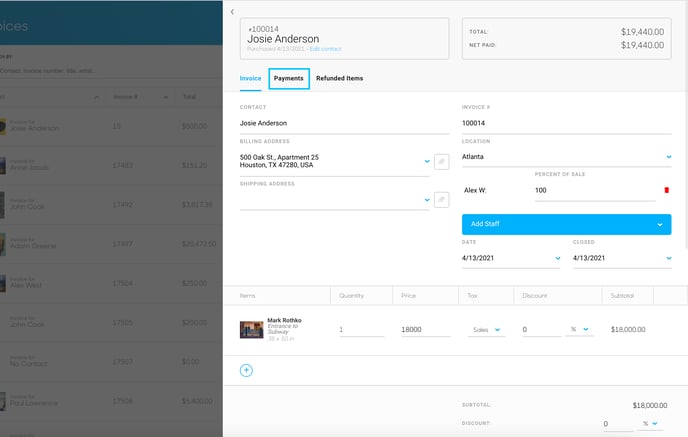The width and height of the screenshot is (688, 437).
Task: Open the invoice total discount percent dropdown
Action: 650,423
